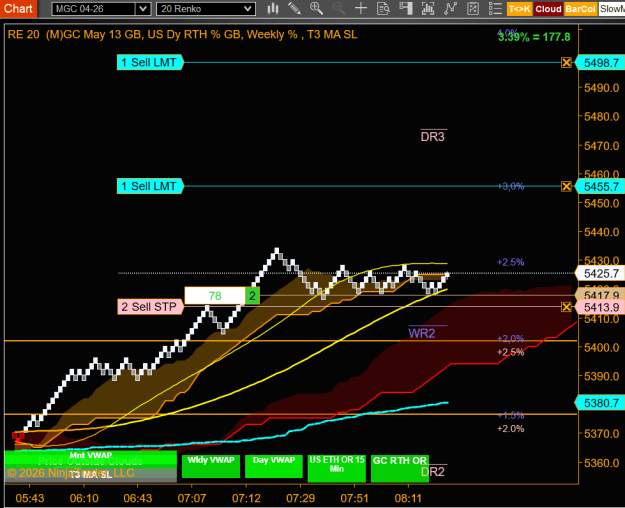625x508 pixels.
Task: Click the DR2 level label
Action: pos(432,472)
